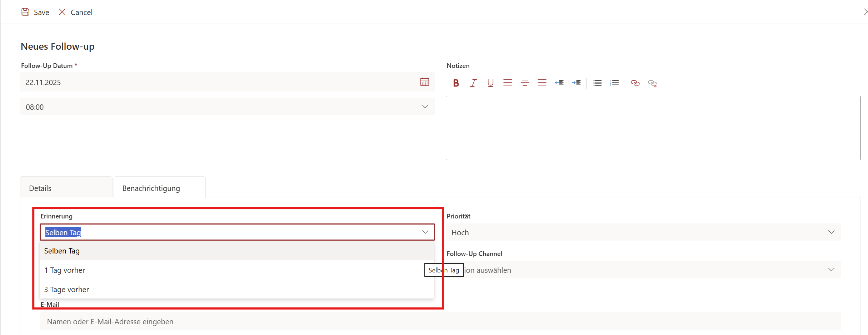This screenshot has width=868, height=335.
Task: Choose '1 Tag vorher' reminder option
Action: [x=65, y=270]
